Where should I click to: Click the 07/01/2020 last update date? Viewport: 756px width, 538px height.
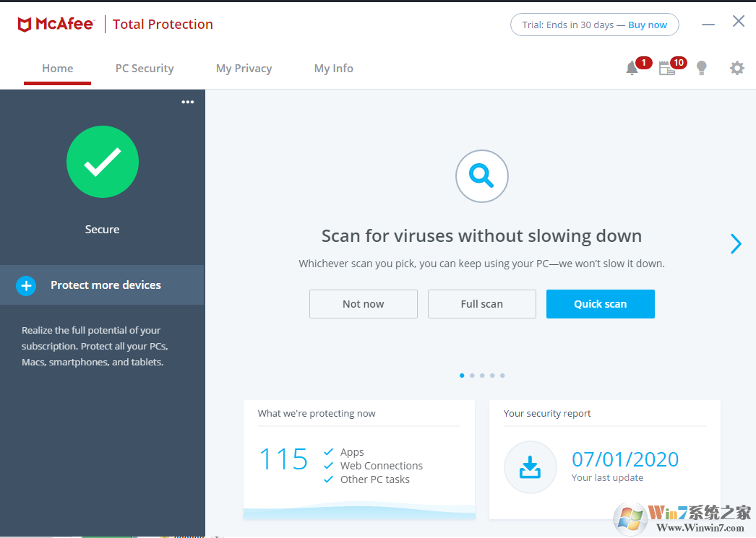(x=625, y=459)
